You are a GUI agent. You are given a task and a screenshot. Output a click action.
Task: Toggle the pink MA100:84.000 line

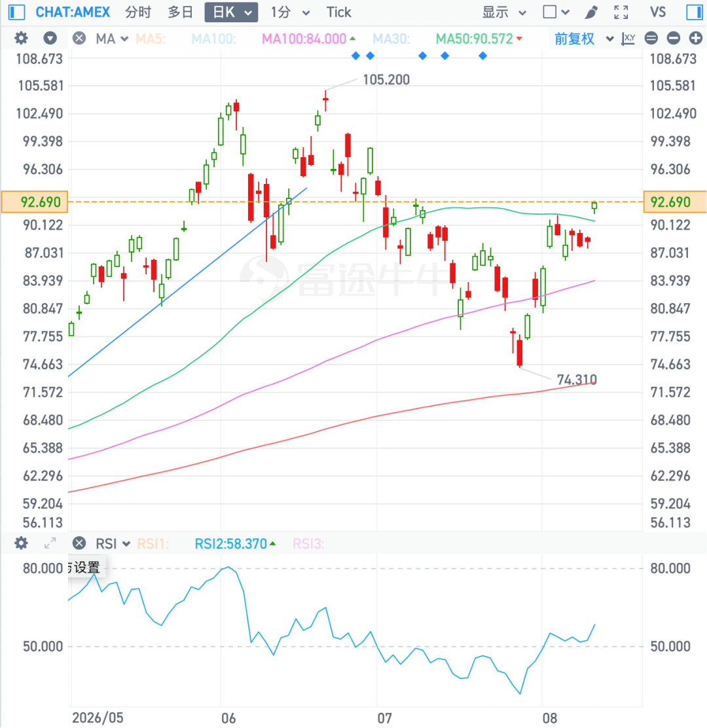(x=309, y=39)
